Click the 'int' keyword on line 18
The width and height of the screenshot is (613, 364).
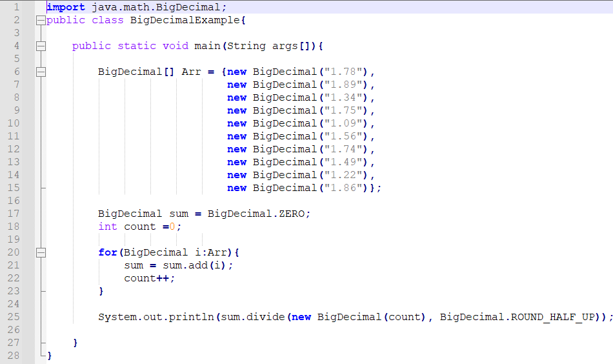tap(108, 227)
